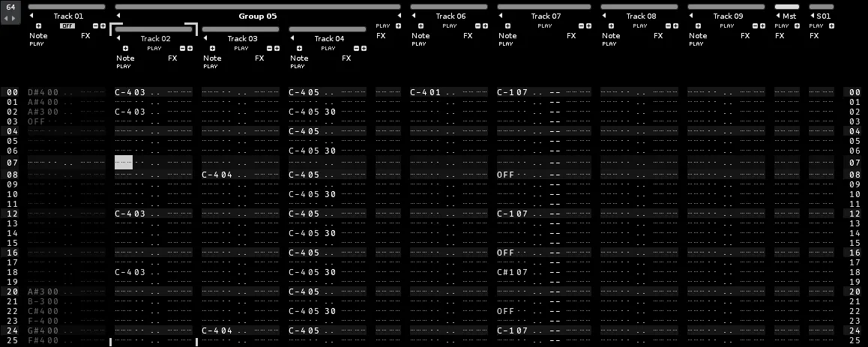The image size is (868, 347).
Task: Mute Track 09 via its PLAY toggle
Action: coord(726,25)
